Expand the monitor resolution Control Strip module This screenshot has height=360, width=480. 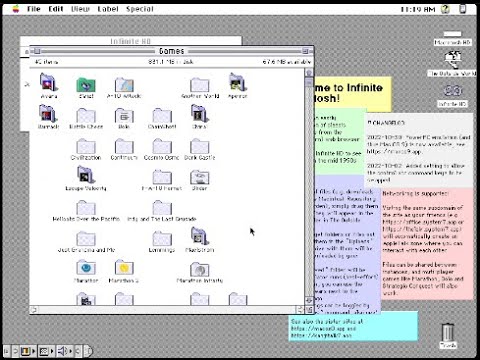(46, 351)
